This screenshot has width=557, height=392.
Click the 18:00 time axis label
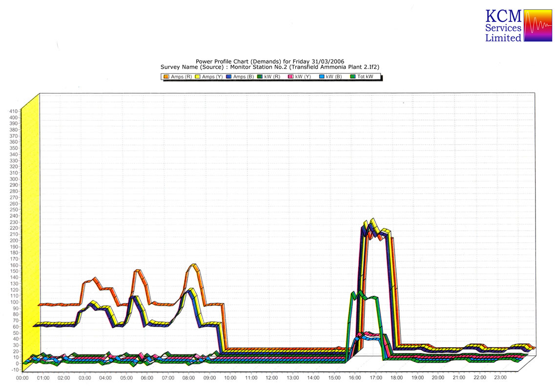click(396, 378)
